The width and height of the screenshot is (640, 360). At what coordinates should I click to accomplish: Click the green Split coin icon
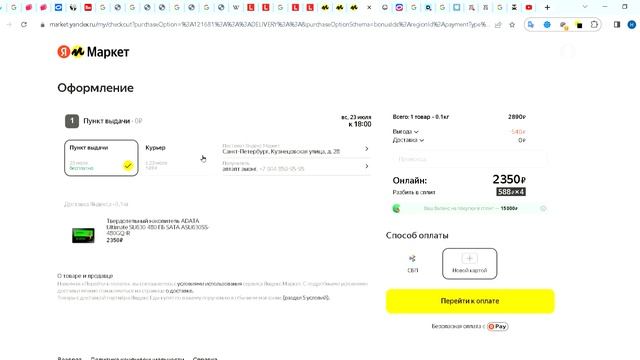[396, 209]
